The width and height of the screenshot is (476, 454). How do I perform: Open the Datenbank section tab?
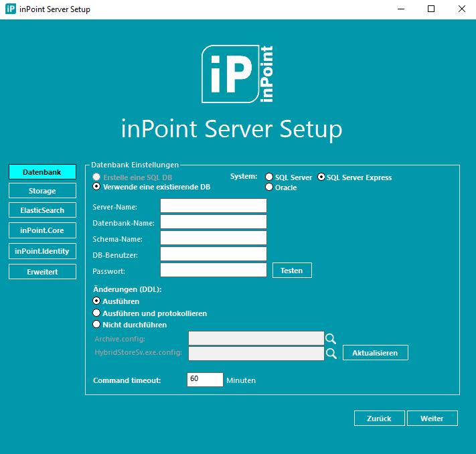[42, 172]
